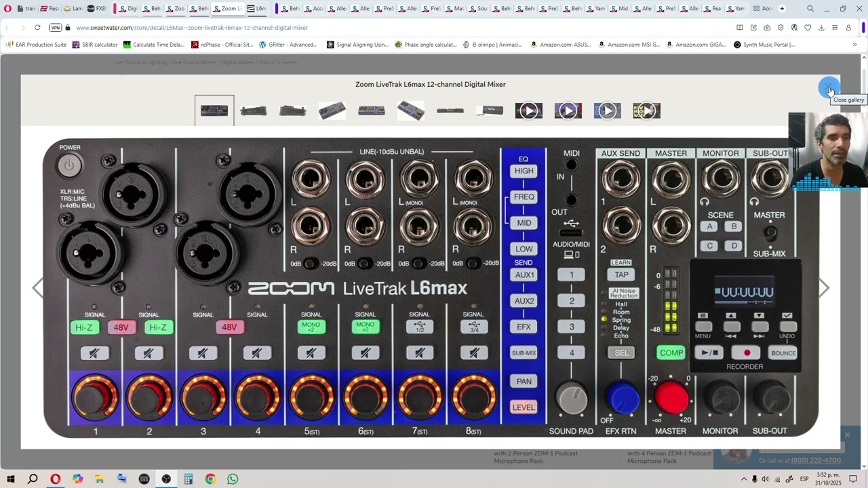This screenshot has height=488, width=868.
Task: Open the Phase angle calculat... bookmark
Action: point(425,45)
